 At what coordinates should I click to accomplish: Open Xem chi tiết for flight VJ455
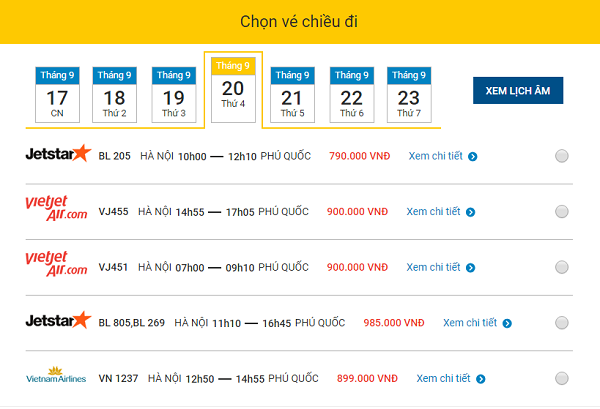click(x=433, y=211)
